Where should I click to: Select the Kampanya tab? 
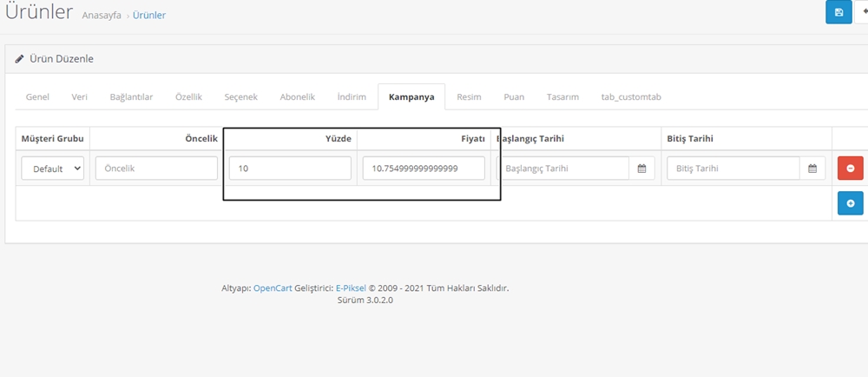(411, 97)
